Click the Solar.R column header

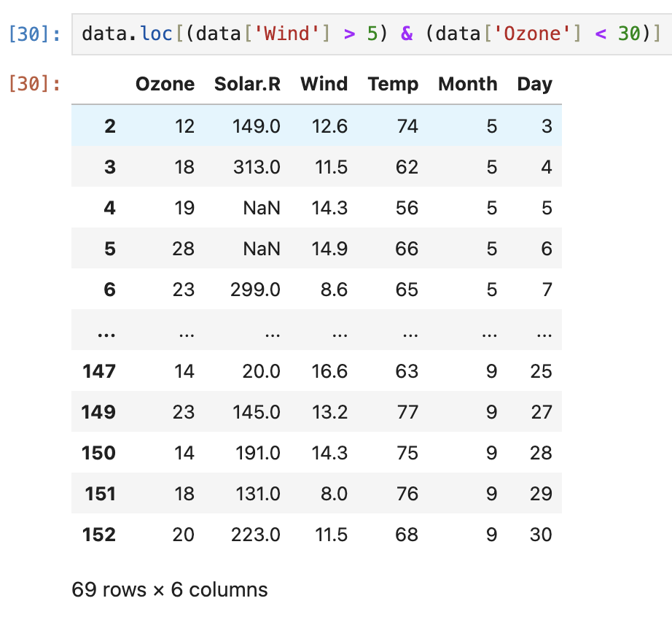click(x=247, y=84)
